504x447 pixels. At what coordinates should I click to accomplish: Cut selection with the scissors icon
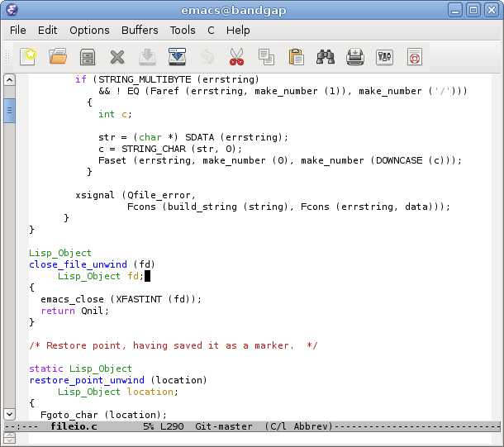236,57
